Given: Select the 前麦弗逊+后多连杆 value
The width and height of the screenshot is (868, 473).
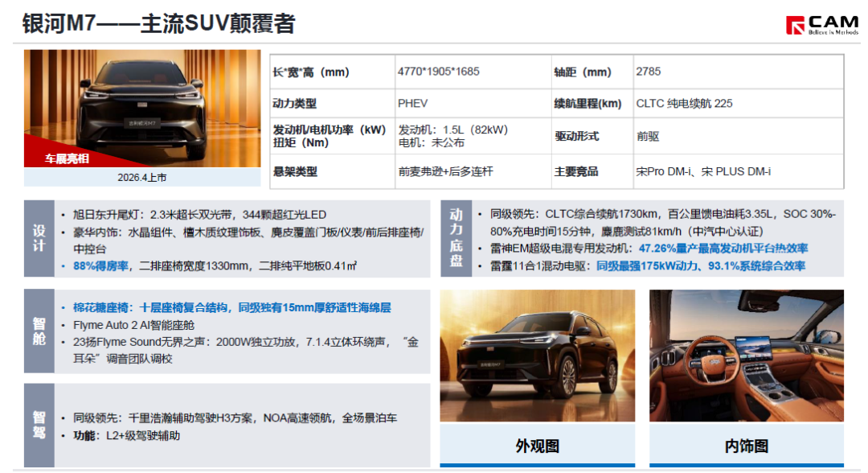Looking at the screenshot, I should [445, 171].
